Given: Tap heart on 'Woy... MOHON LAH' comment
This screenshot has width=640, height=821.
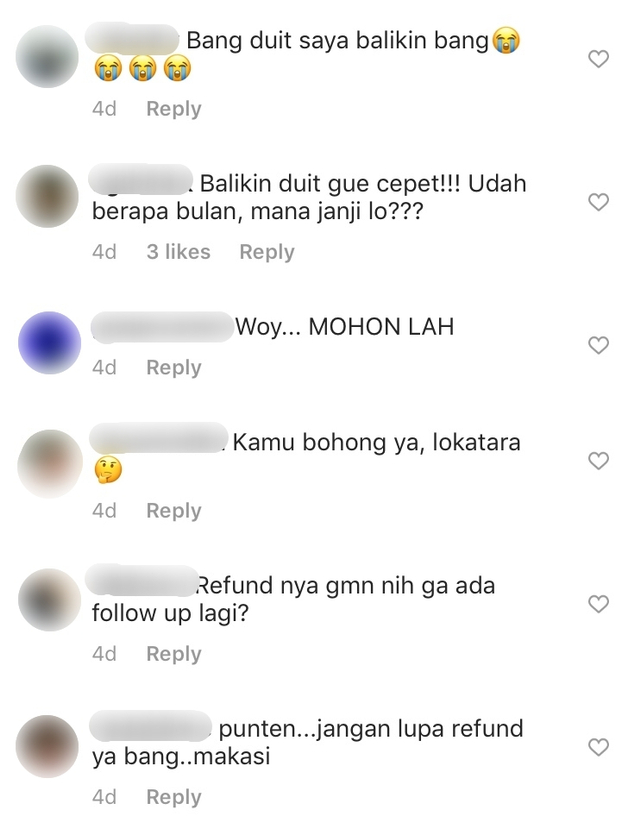Looking at the screenshot, I should click(598, 345).
